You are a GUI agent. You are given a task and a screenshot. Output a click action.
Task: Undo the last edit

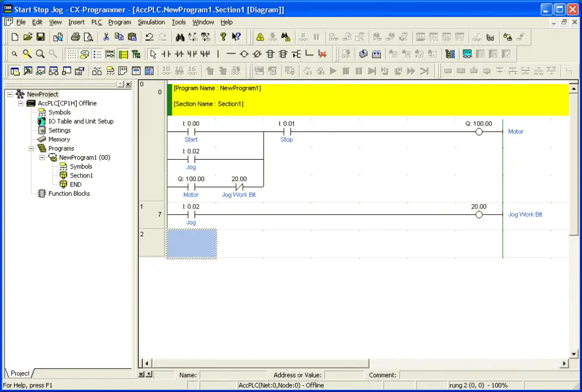click(149, 37)
